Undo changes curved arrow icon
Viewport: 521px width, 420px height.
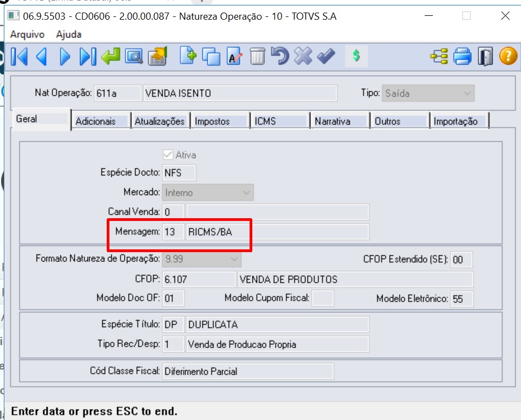tap(280, 56)
